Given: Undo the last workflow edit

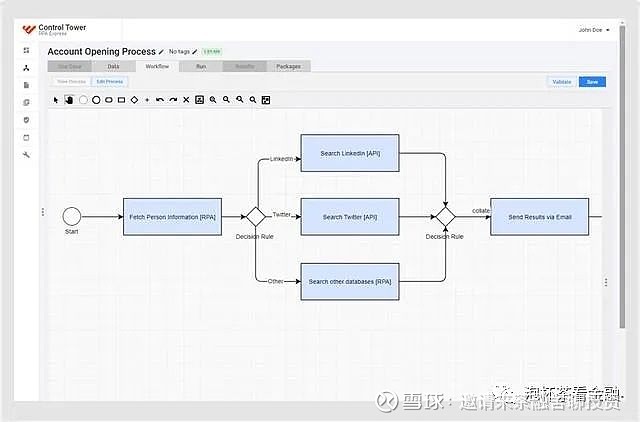Looking at the screenshot, I should coord(160,100).
